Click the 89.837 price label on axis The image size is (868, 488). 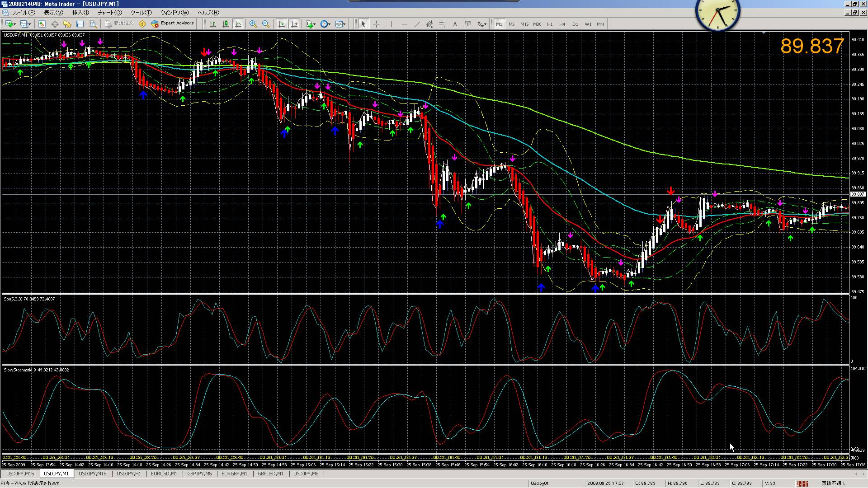tap(857, 194)
